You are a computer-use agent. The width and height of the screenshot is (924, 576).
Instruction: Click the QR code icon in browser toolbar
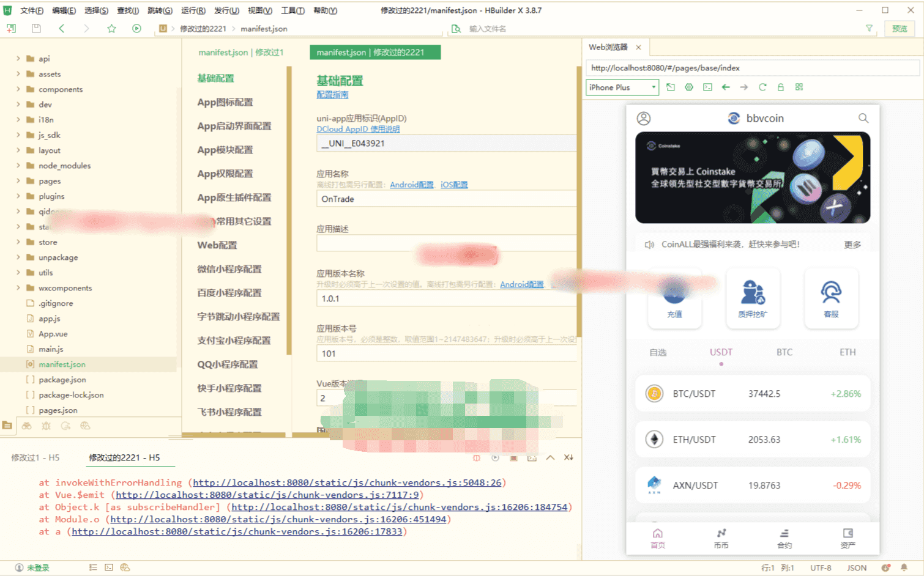[799, 87]
